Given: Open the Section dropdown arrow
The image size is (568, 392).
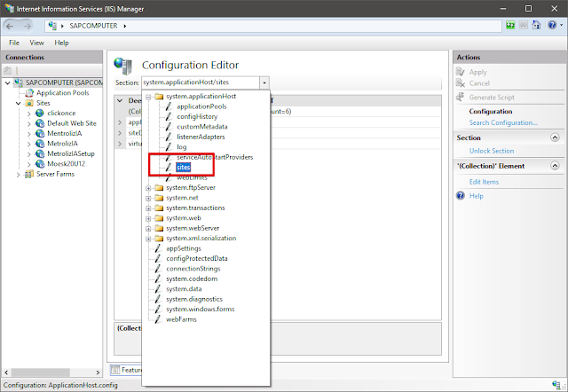Looking at the screenshot, I should [x=264, y=82].
